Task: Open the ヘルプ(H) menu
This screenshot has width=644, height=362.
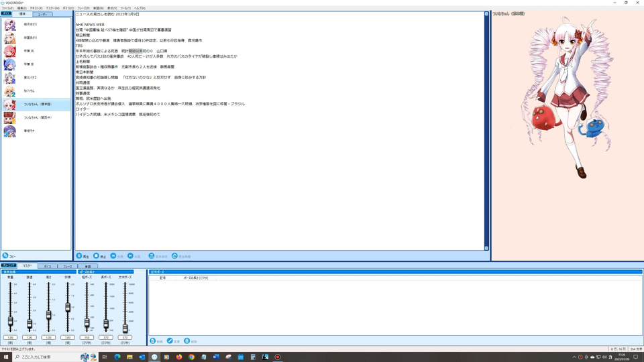Action: [140, 8]
